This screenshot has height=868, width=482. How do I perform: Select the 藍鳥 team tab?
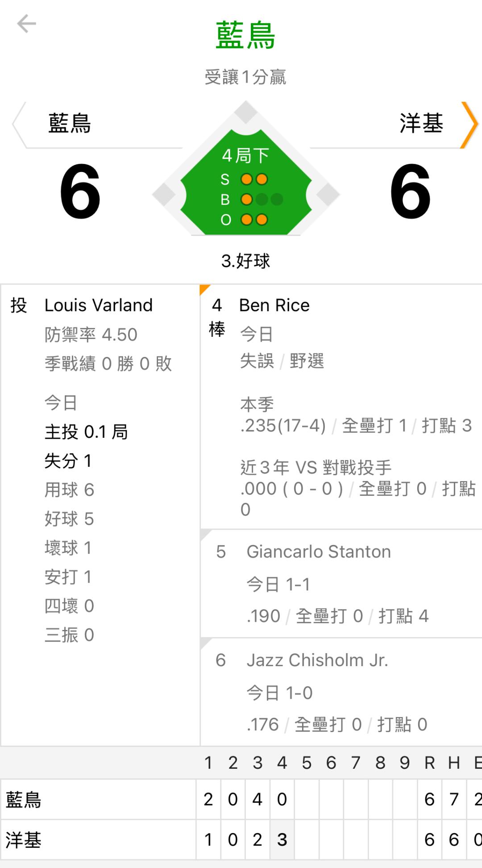70,124
